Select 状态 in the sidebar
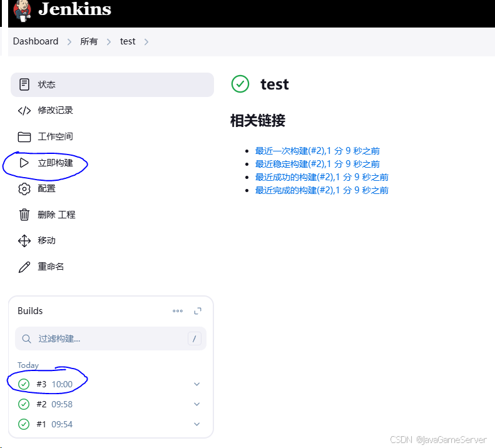 coord(112,84)
